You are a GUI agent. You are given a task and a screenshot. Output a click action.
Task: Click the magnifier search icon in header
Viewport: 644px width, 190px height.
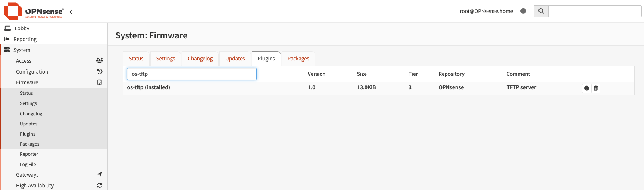[541, 11]
